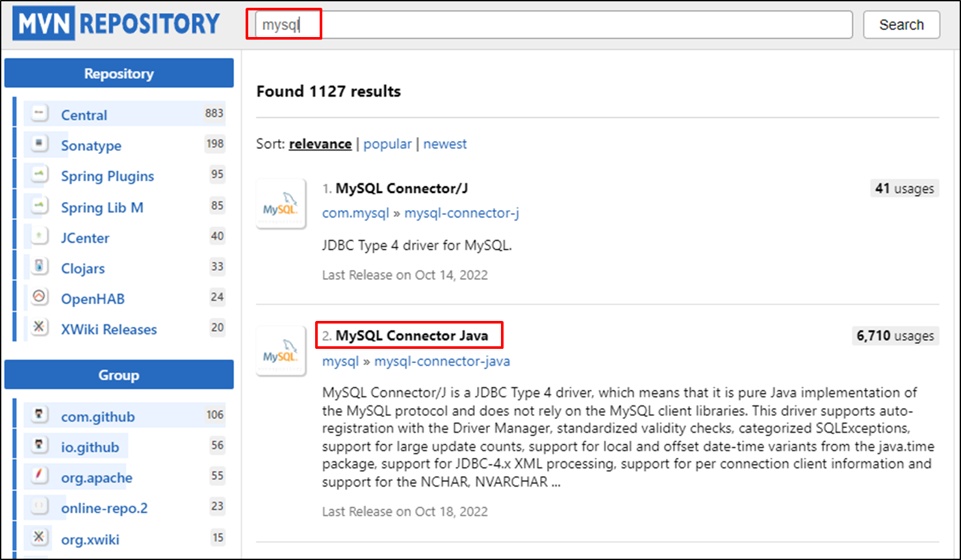Click the Found 1127 results heading

point(329,91)
